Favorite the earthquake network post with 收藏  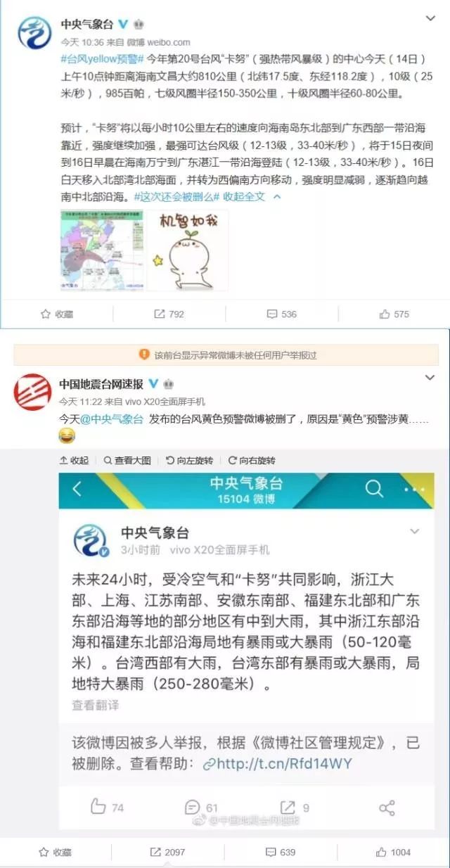[56, 852]
